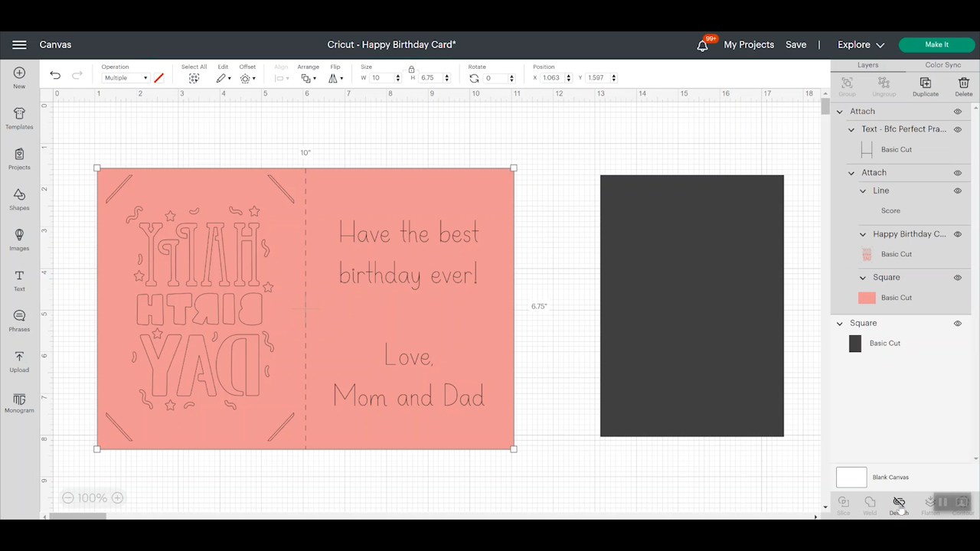The image size is (980, 551).
Task: Zoom out of the canvas
Action: [x=67, y=498]
